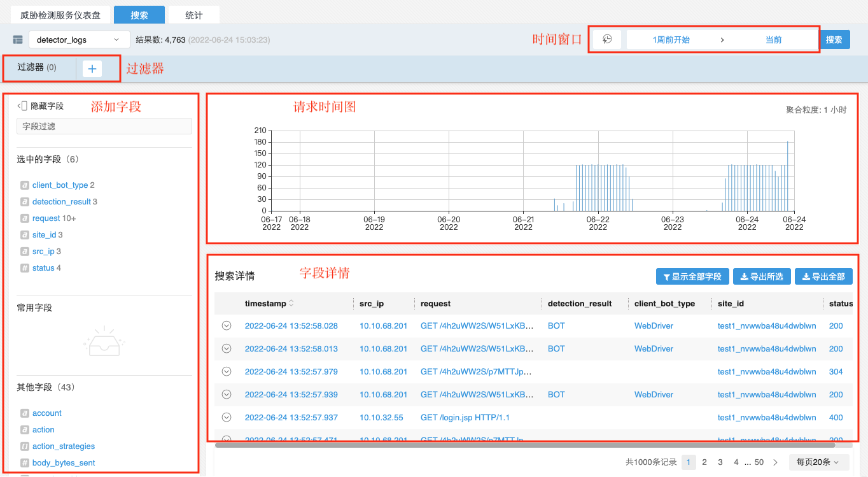The width and height of the screenshot is (868, 477).
Task: Collapse the field panel via 隐藏字段 icon
Action: (23, 106)
